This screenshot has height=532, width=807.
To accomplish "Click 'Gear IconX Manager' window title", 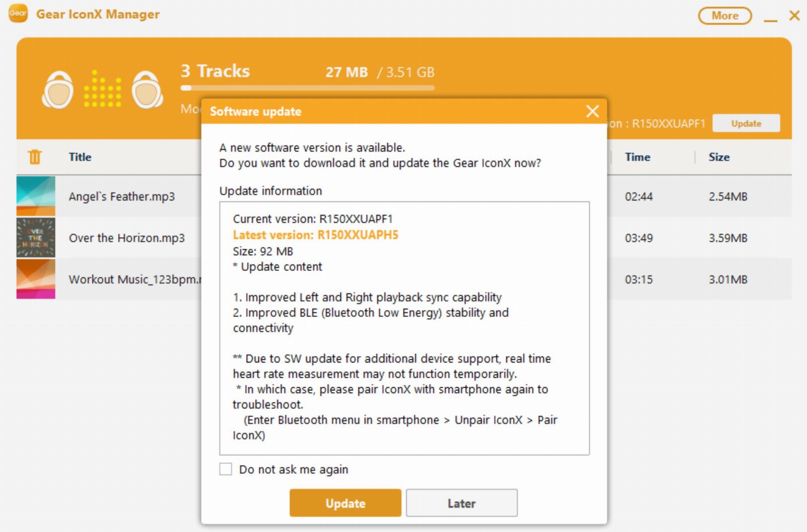I will tap(98, 14).
